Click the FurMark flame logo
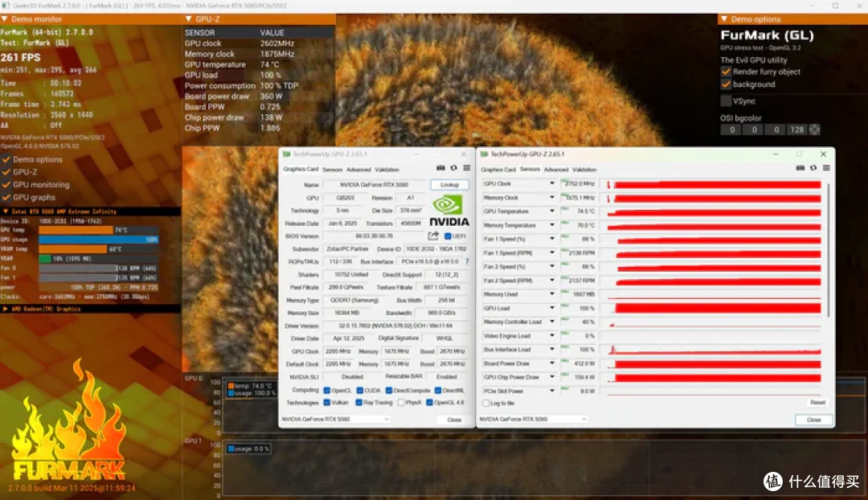 click(68, 420)
